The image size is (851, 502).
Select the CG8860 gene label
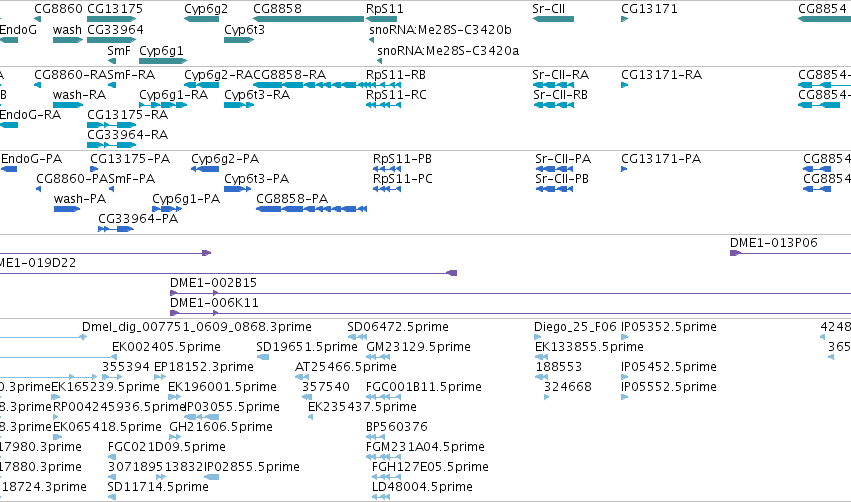(58, 9)
